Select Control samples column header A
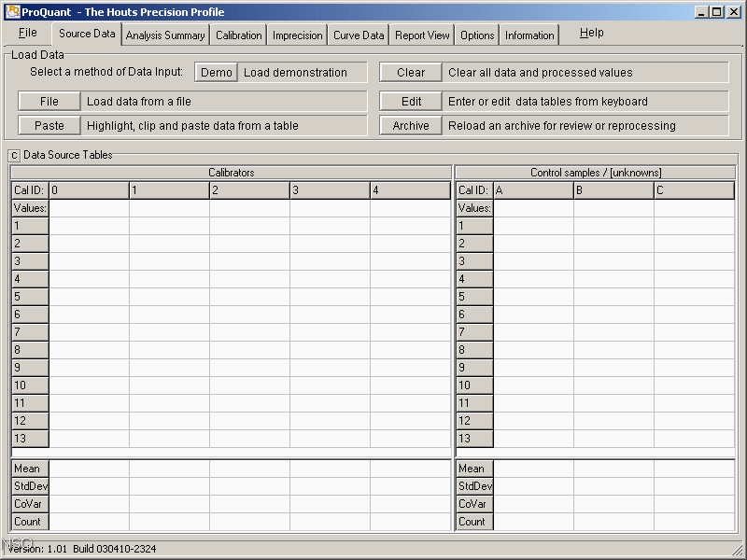Viewport: 747px width, 560px height. click(533, 190)
